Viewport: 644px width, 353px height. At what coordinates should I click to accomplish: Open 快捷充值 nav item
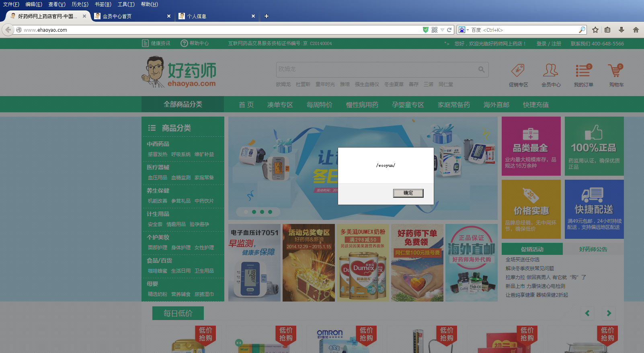click(x=536, y=105)
